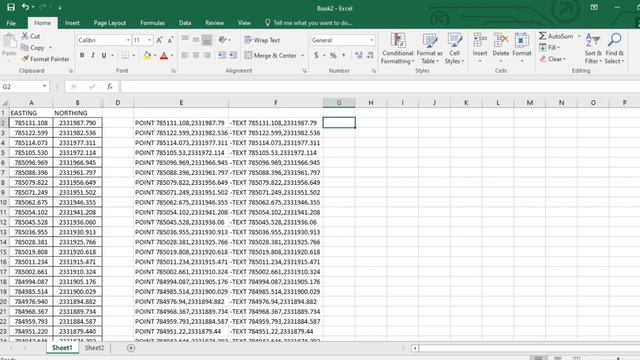Enable Wrap Text

tap(262, 40)
